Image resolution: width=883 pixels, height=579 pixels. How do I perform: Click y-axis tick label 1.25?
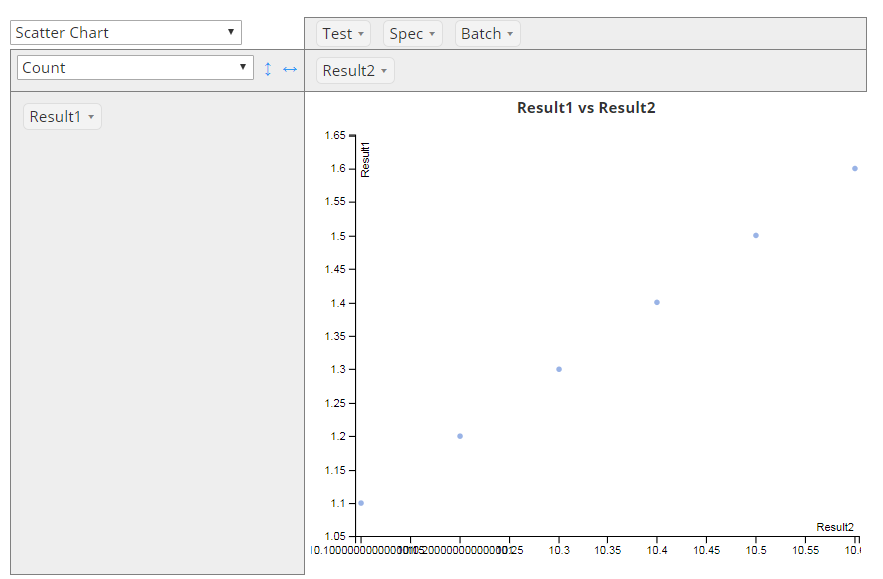pos(335,403)
